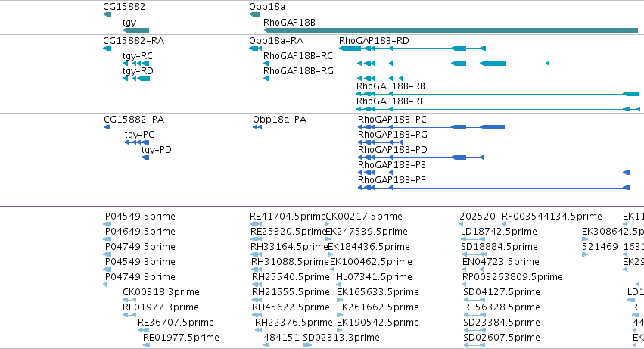The image size is (644, 349).
Task: Select the EK247539.5prime EST label
Action: (x=367, y=232)
